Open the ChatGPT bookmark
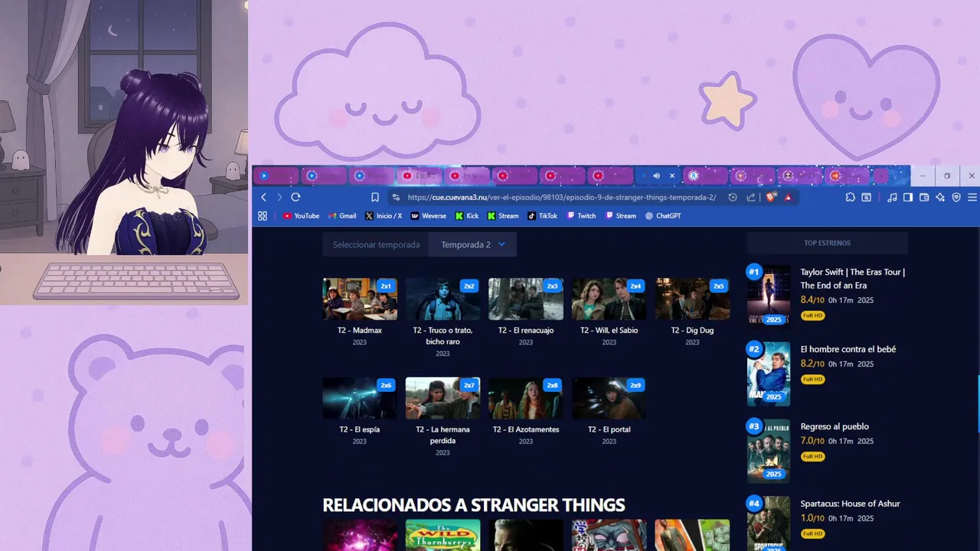Viewport: 980px width, 551px height. [663, 216]
